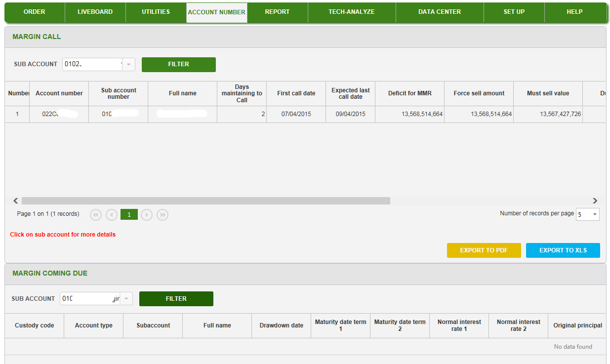Viewport: 610px width, 364px height.
Task: Click FILTER button in Margin Call
Action: (178, 64)
